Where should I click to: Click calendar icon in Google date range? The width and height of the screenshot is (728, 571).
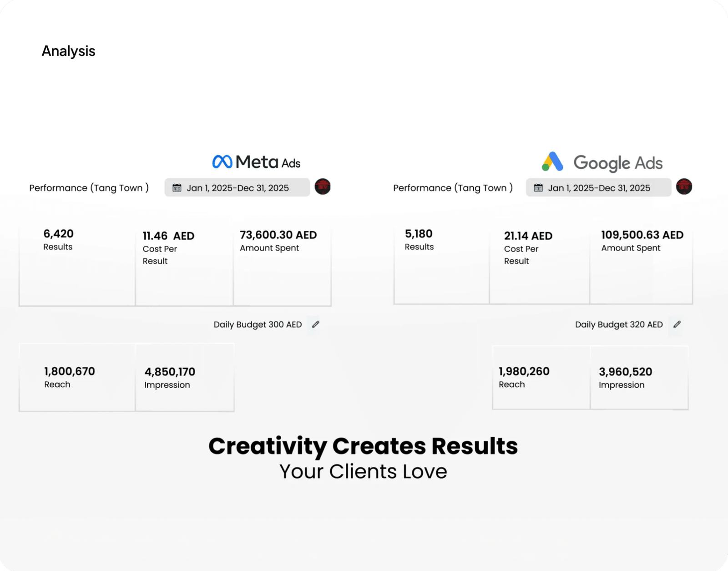click(x=538, y=188)
